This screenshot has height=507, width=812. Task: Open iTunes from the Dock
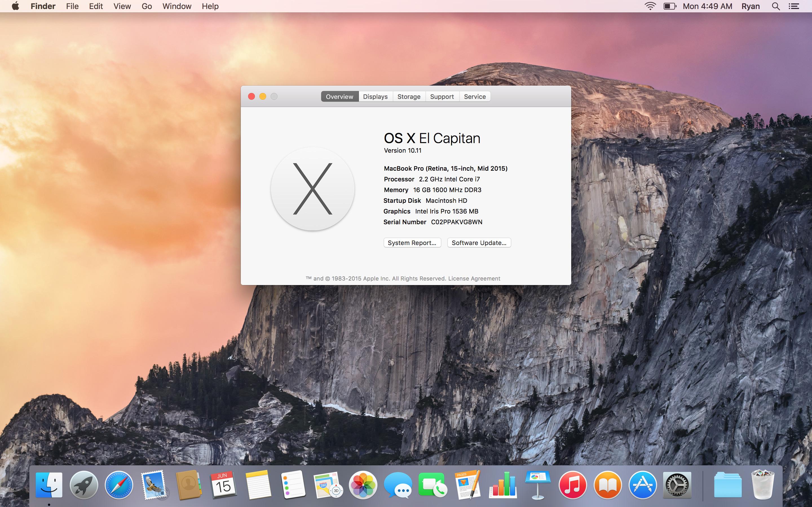[572, 485]
